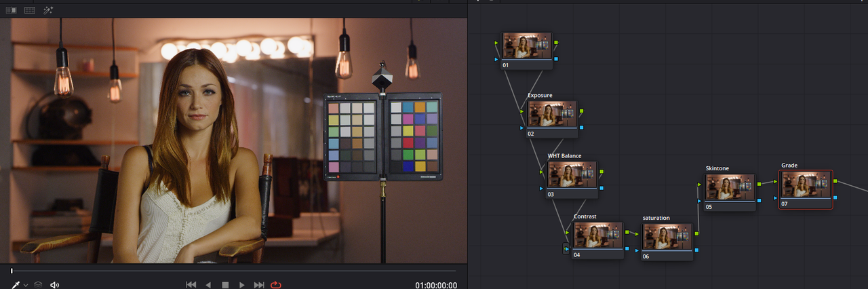The width and height of the screenshot is (868, 289).
Task: Click the Exposure node label
Action: (540, 96)
